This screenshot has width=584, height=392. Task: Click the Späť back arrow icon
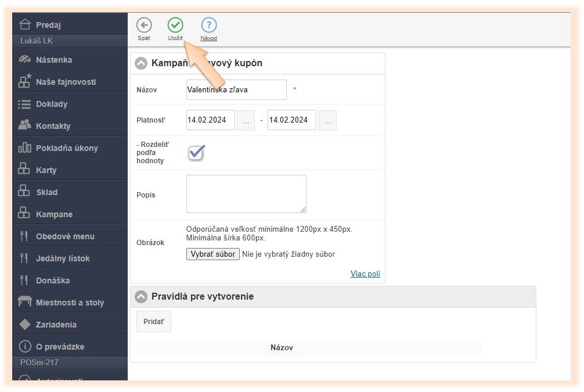click(144, 25)
